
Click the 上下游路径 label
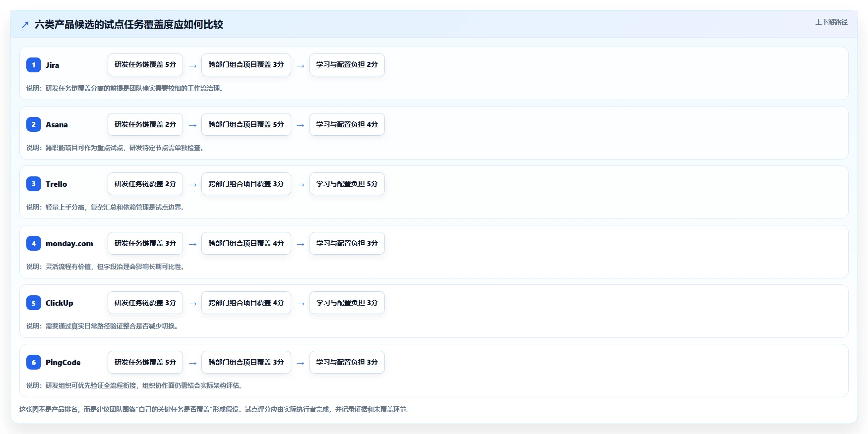pyautogui.click(x=831, y=22)
